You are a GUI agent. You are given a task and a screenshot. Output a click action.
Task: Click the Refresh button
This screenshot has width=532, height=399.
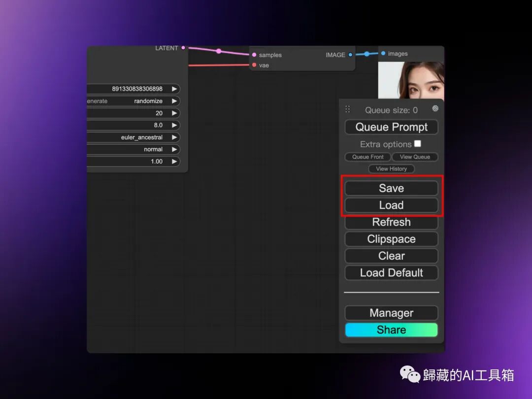tap(391, 222)
